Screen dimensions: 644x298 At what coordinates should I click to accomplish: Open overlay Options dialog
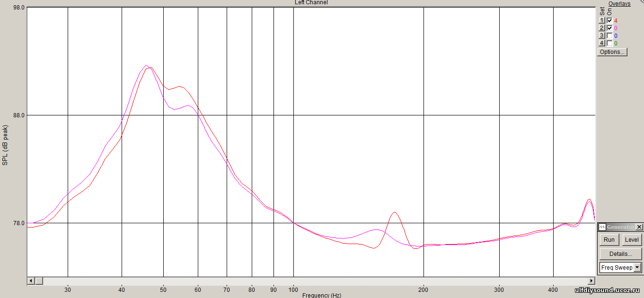612,52
